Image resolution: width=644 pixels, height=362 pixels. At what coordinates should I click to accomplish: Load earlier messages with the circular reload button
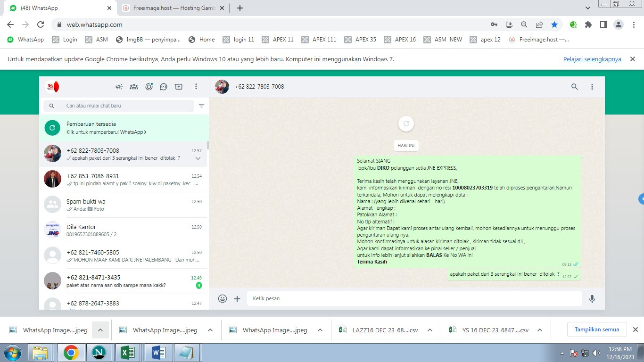406,124
